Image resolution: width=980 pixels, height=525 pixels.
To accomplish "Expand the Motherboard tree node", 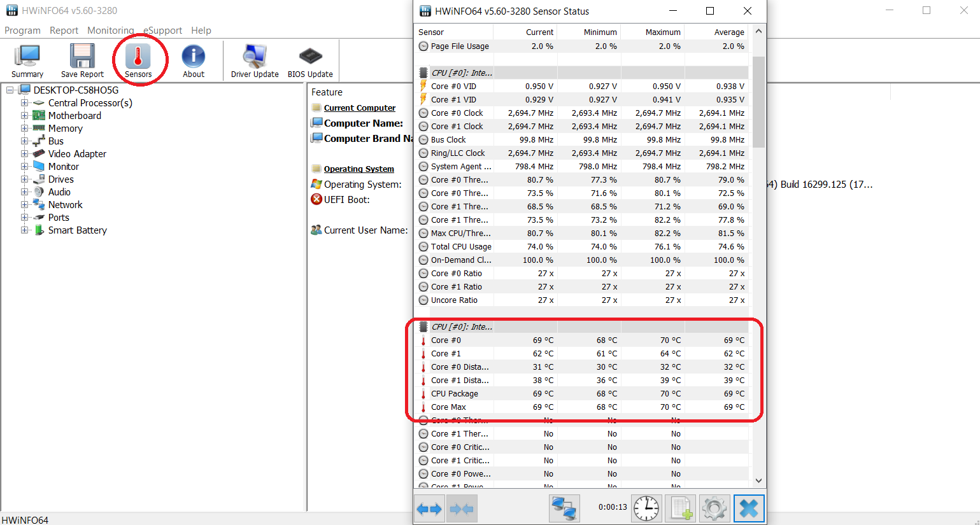I will (24, 116).
